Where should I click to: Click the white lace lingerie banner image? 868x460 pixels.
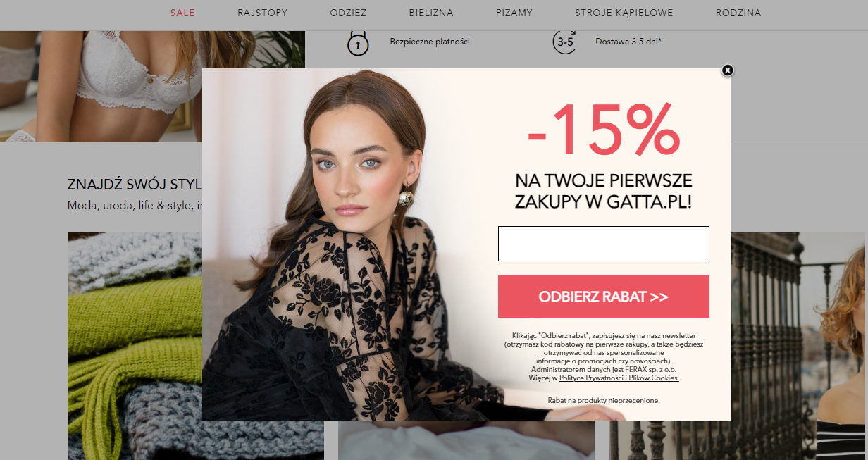click(152, 86)
